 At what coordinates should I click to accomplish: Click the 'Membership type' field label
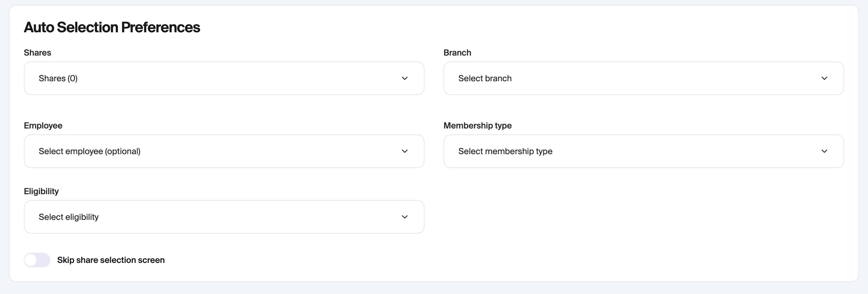(x=478, y=125)
